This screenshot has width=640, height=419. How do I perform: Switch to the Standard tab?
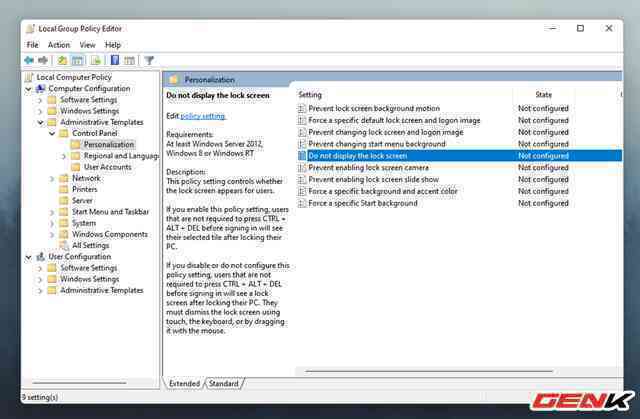224,384
